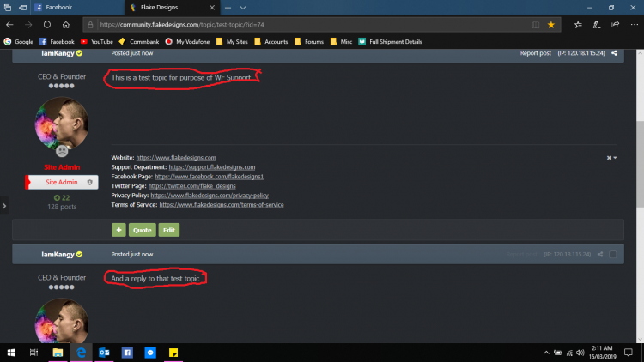
Task: Tick the reply post selection checkbox
Action: tap(613, 255)
